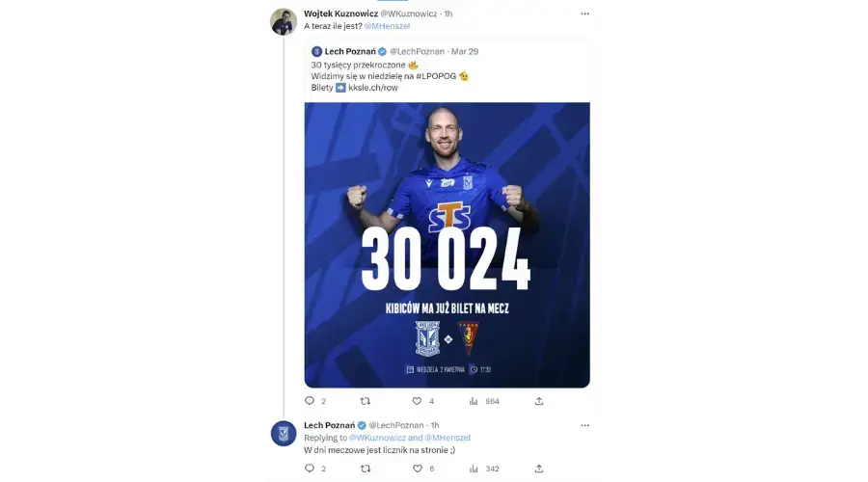Like the tweet with 4 likes
Image resolution: width=868 pixels, height=482 pixels.
point(417,401)
